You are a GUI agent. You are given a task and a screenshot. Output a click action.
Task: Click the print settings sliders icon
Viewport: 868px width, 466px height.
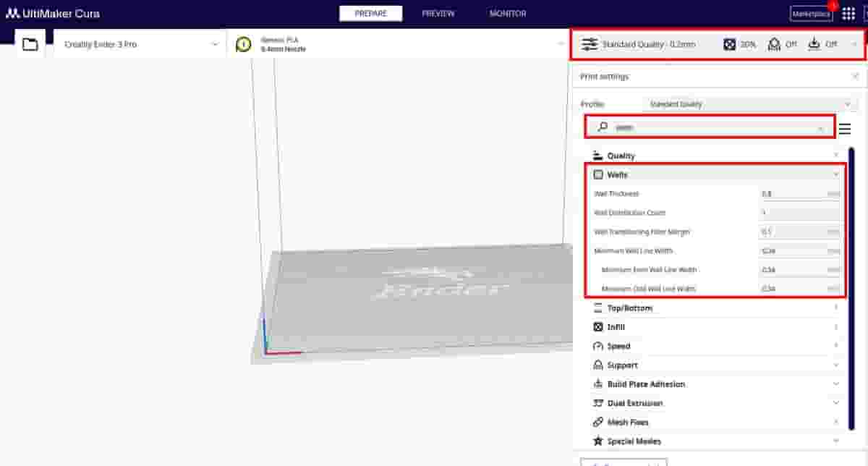coord(590,44)
